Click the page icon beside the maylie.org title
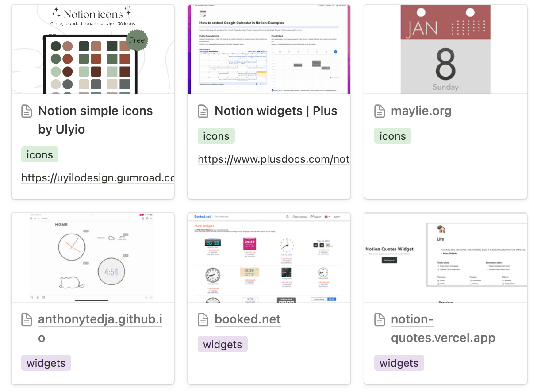 380,111
